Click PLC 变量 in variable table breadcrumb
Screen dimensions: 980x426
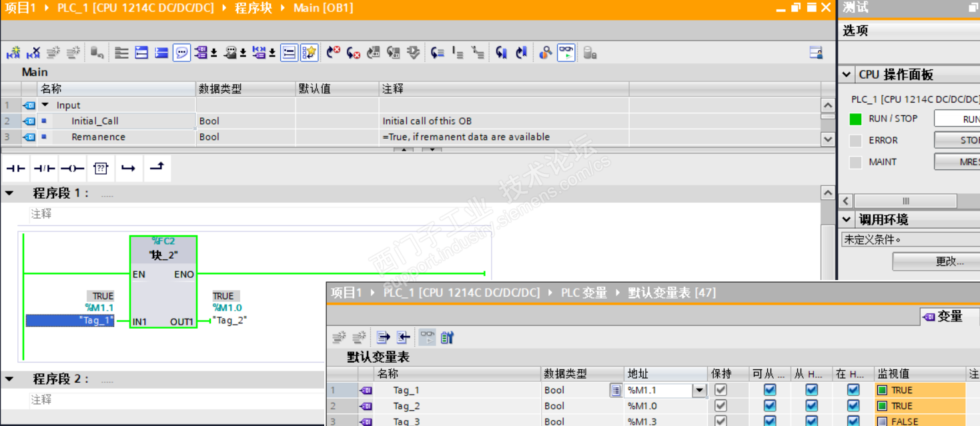coord(584,293)
